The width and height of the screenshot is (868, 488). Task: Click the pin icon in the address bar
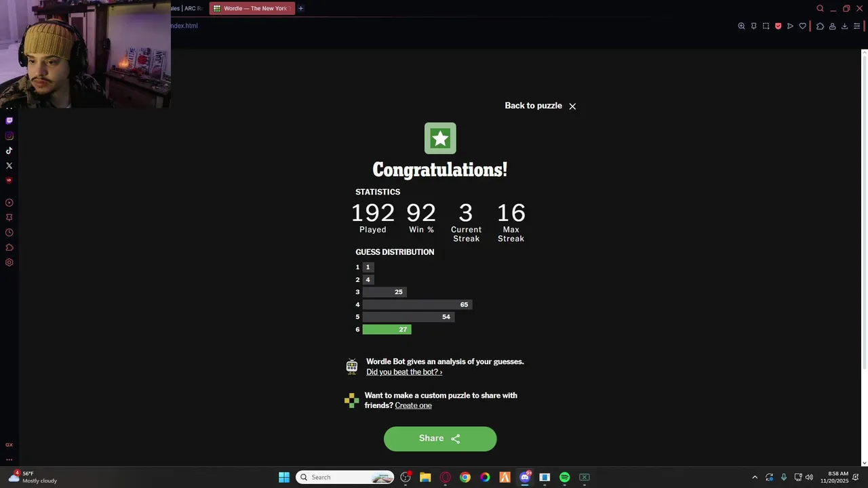[x=753, y=26]
